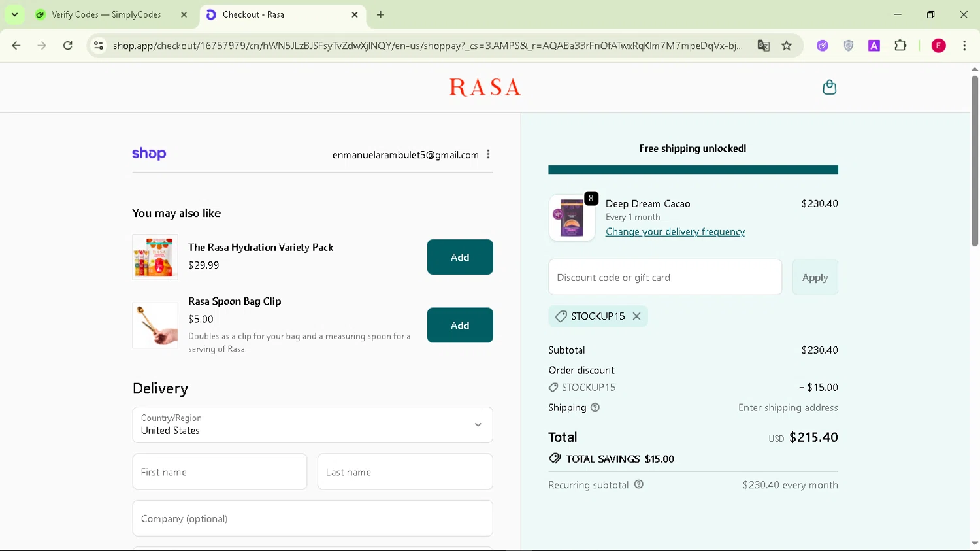Open the tab search dropdown arrow
980x551 pixels.
pyautogui.click(x=14, y=14)
